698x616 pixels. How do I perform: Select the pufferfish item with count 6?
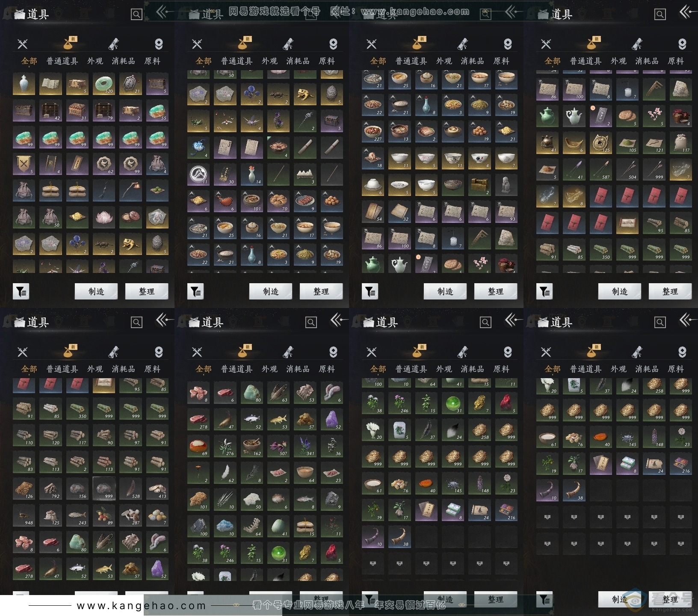coord(278,500)
